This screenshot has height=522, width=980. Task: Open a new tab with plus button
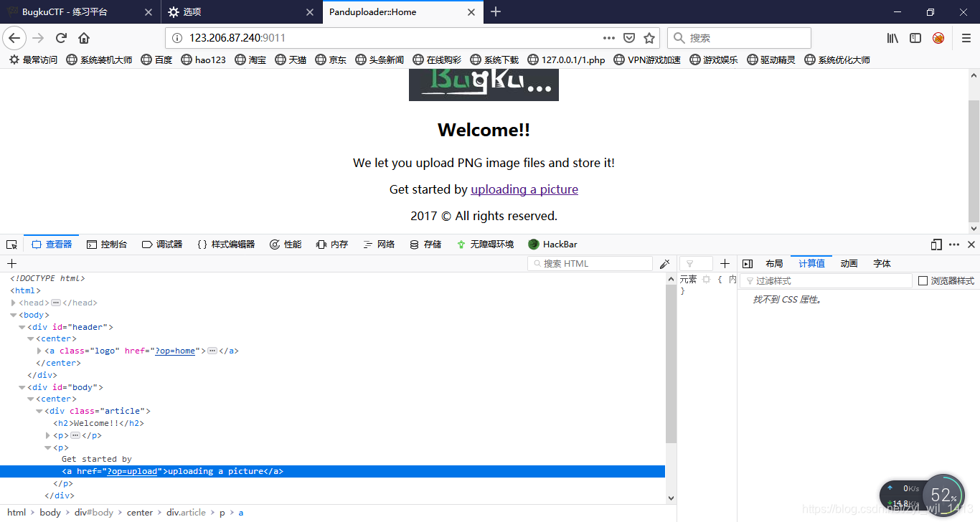pyautogui.click(x=496, y=11)
